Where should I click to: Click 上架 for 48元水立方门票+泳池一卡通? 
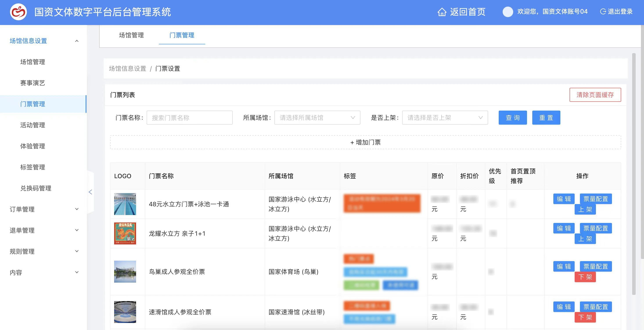tap(585, 209)
